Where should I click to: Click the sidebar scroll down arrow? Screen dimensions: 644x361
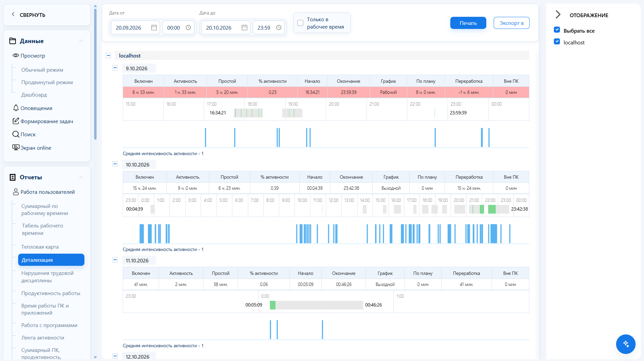pyautogui.click(x=95, y=357)
